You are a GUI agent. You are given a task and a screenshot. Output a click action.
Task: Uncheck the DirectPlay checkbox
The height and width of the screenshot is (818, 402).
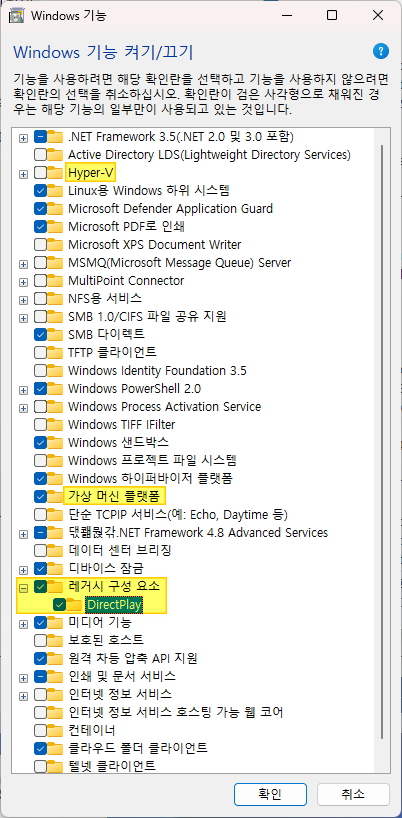pyautogui.click(x=60, y=605)
